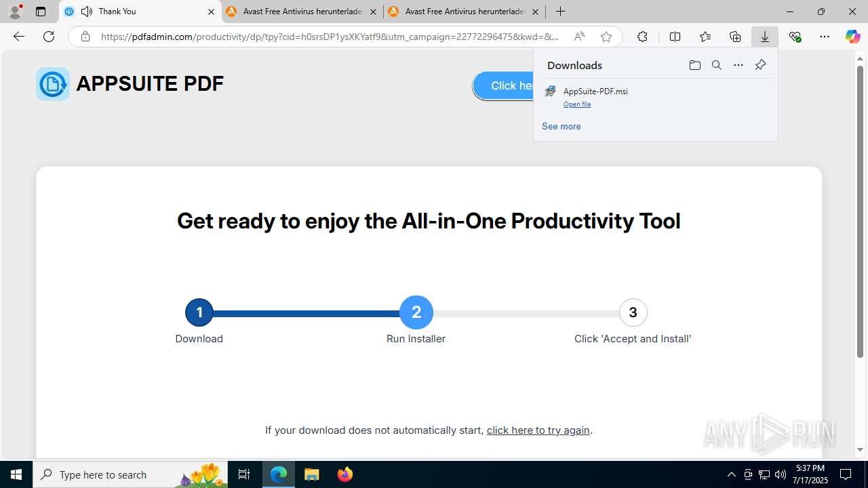Open the Copilot sidebar

[852, 37]
